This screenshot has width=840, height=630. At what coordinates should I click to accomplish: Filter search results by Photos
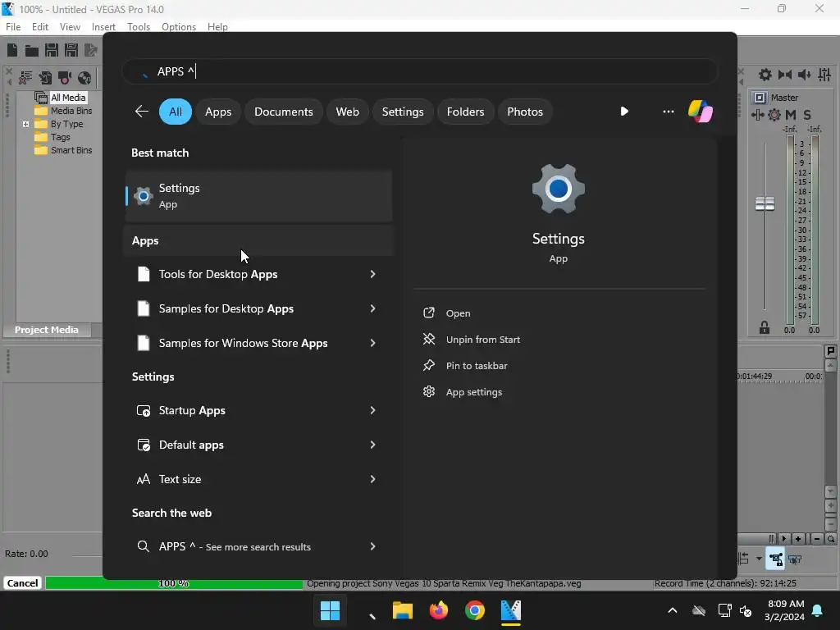(525, 112)
